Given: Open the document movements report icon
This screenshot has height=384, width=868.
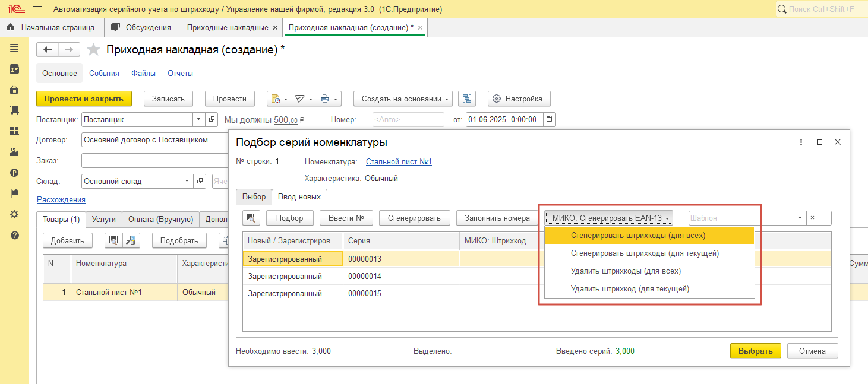Looking at the screenshot, I should (279, 99).
